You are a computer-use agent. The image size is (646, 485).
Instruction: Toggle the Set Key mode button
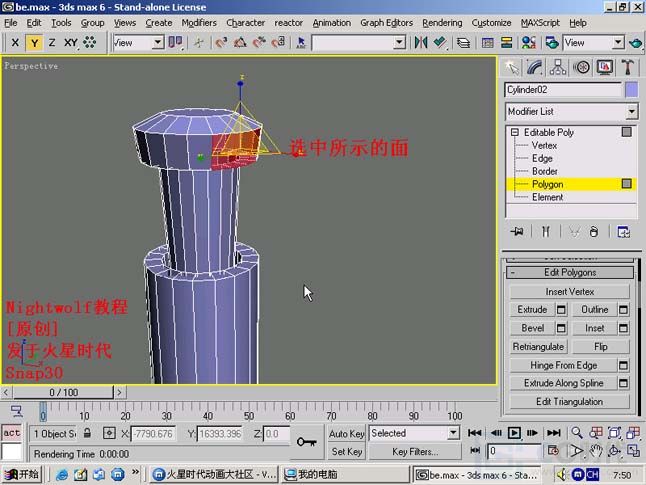pyautogui.click(x=346, y=452)
